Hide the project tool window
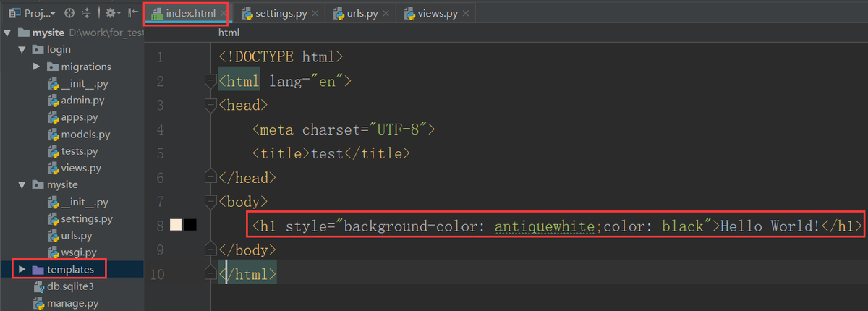 pos(131,13)
